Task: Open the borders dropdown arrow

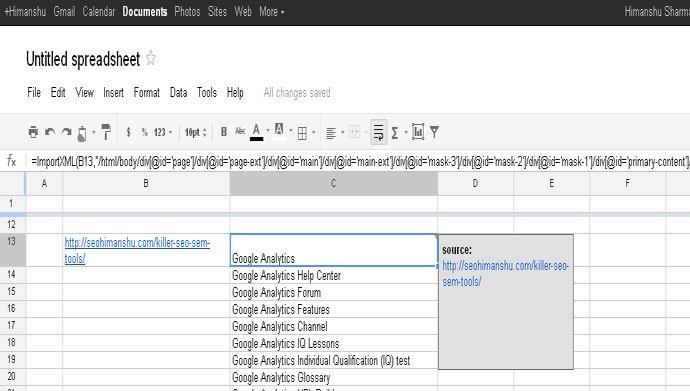Action: (x=313, y=132)
